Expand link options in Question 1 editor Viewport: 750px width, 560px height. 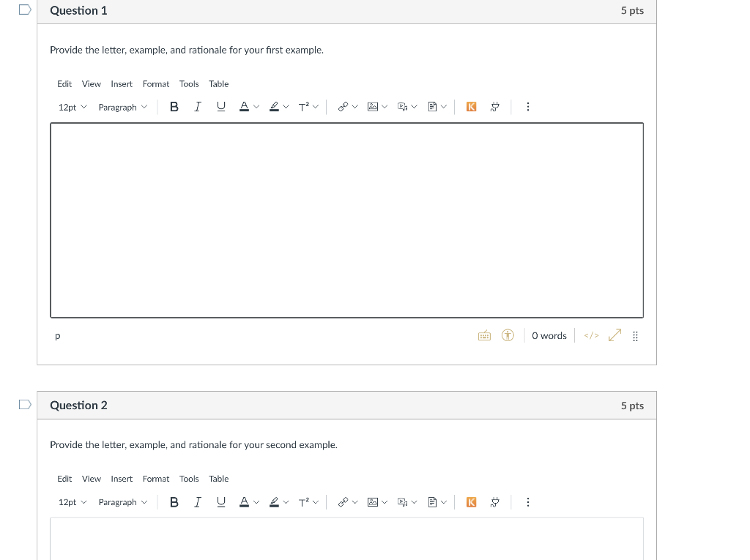[x=355, y=107]
